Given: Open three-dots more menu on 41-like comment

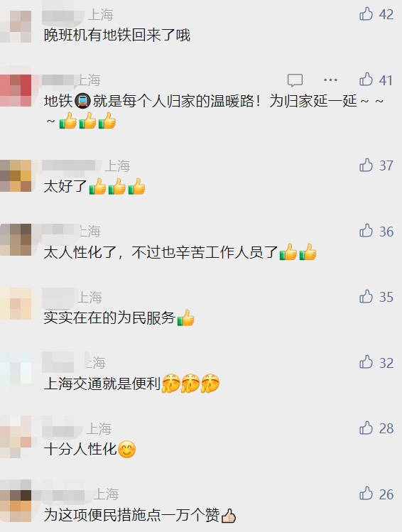Looking at the screenshot, I should coord(330,80).
